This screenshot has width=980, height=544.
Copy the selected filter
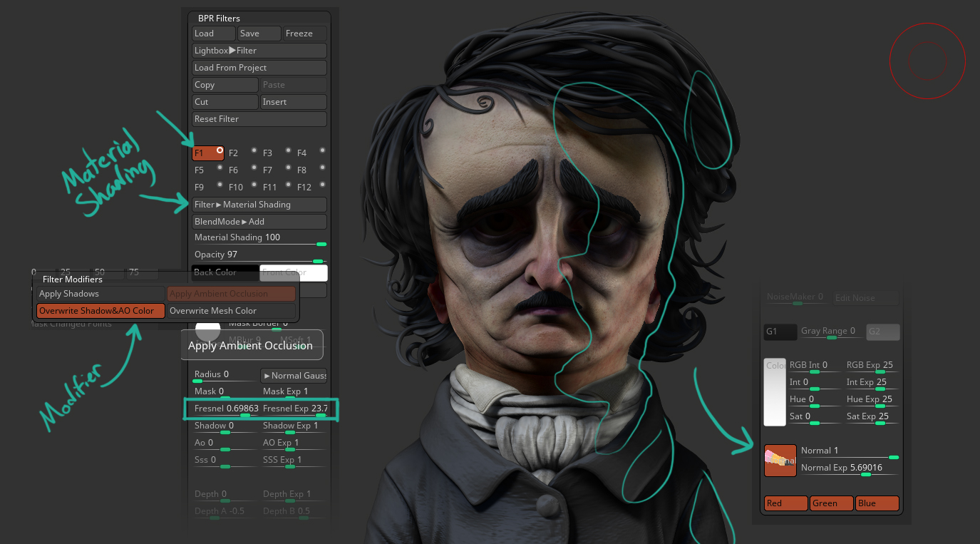point(225,85)
